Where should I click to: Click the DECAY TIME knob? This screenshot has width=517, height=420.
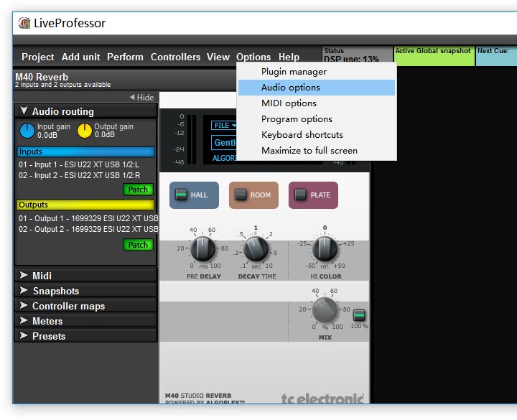pos(256,248)
